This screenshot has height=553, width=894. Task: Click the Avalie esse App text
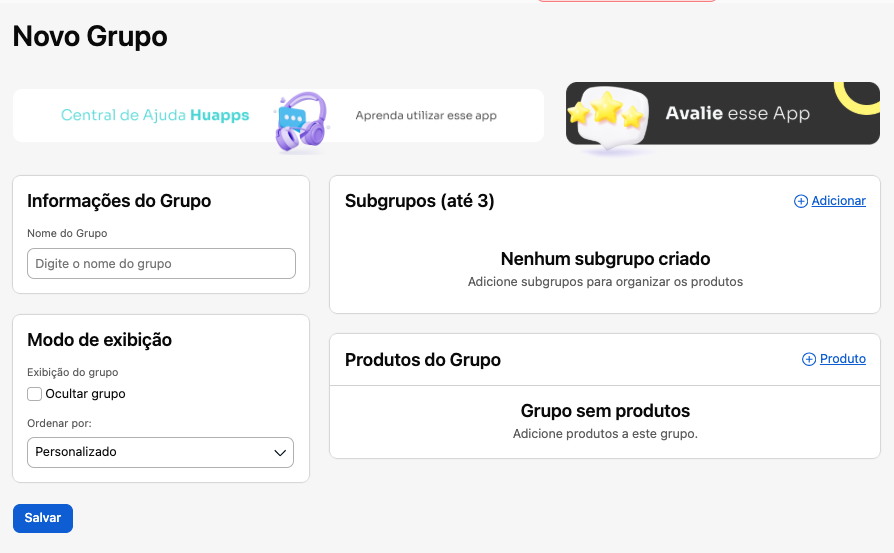738,113
